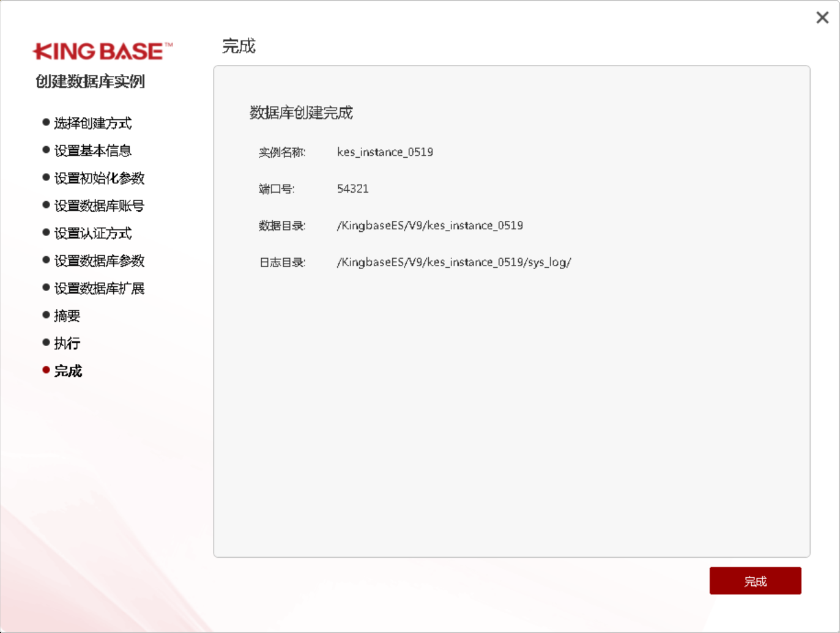
Task: Click the data directory path /KingbaseES/V9/kes_instance_0519
Action: [429, 225]
